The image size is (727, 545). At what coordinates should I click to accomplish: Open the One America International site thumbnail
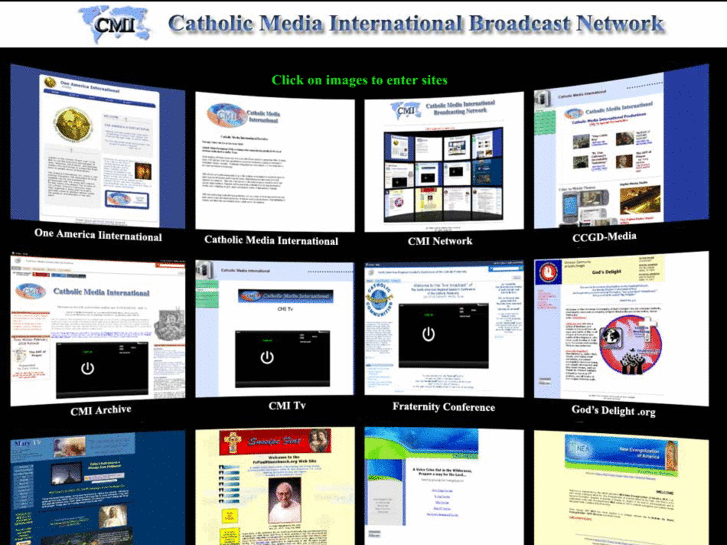click(98, 146)
